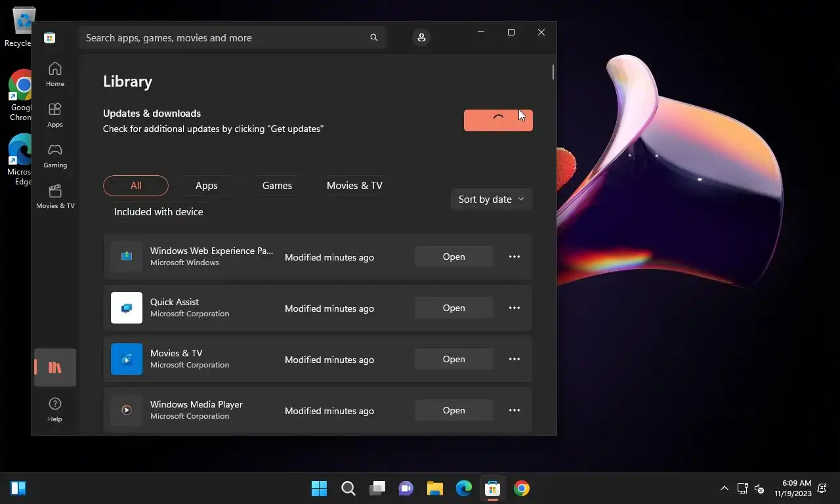Open Windows Media Player app
Viewport: 840px width, 504px height.
[x=453, y=410]
